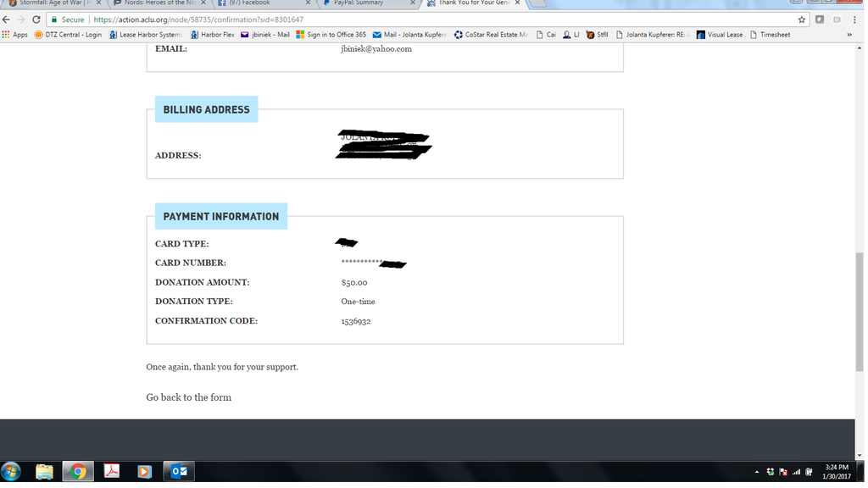Close the Nords: Heroes tab
Viewport: 868px width, 488px height.
[x=203, y=3]
